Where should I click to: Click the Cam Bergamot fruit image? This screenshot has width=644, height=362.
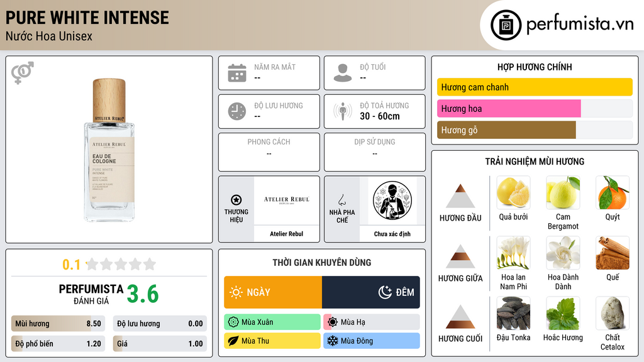pyautogui.click(x=563, y=192)
